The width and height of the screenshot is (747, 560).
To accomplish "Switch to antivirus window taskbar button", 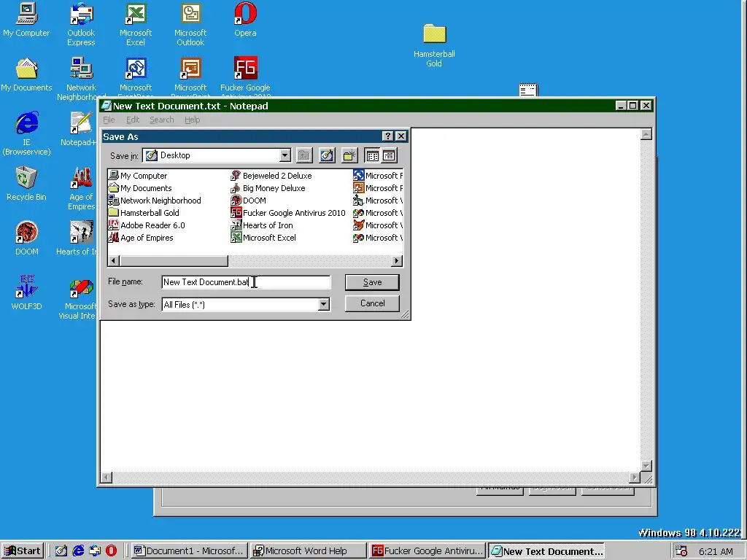I will pyautogui.click(x=427, y=551).
